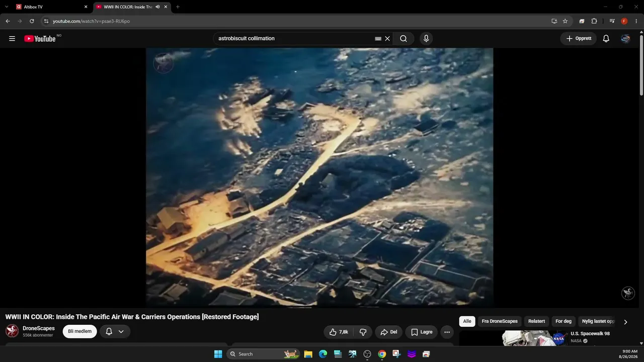Screen dimensions: 644x362
Task: Open Chrome media controls icon
Action: pyautogui.click(x=612, y=21)
